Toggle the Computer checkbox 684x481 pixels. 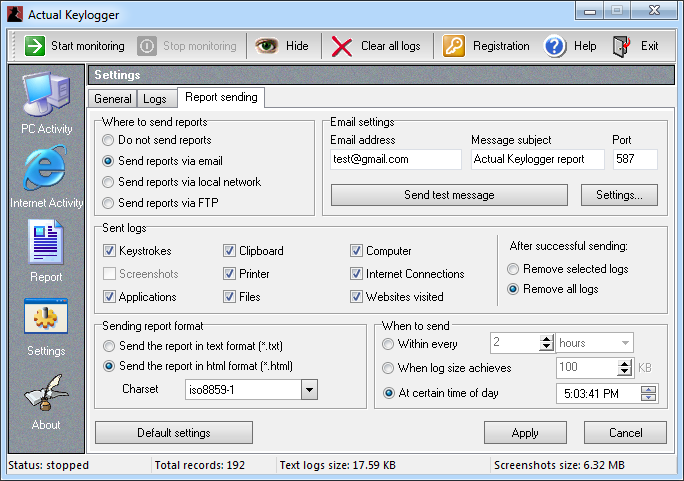click(356, 251)
